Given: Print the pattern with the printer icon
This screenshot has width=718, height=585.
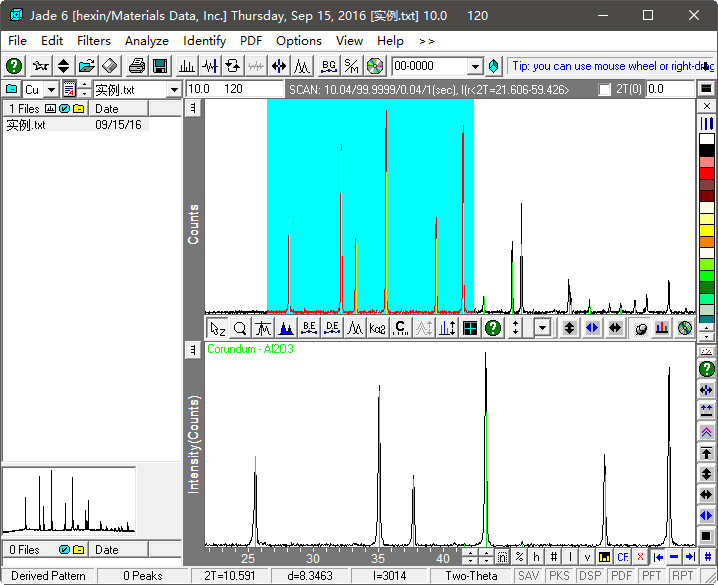Looking at the screenshot, I should point(136,66).
